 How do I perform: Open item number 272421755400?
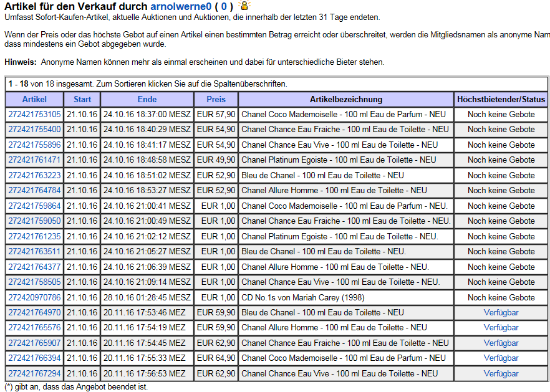click(x=34, y=130)
